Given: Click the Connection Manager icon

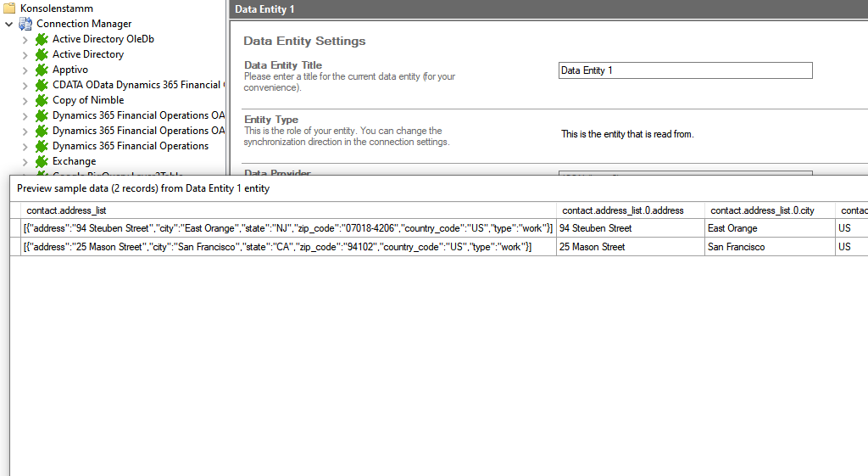Looking at the screenshot, I should 25,24.
